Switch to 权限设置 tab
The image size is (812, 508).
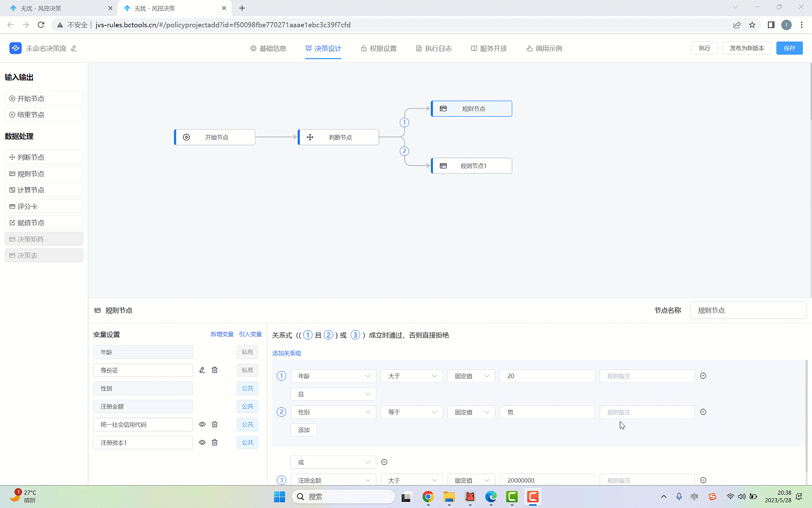(379, 48)
